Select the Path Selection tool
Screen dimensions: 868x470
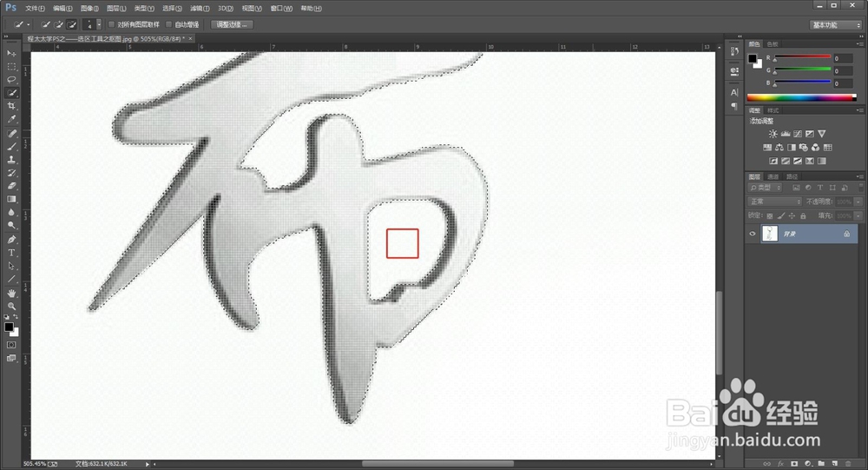(11, 266)
